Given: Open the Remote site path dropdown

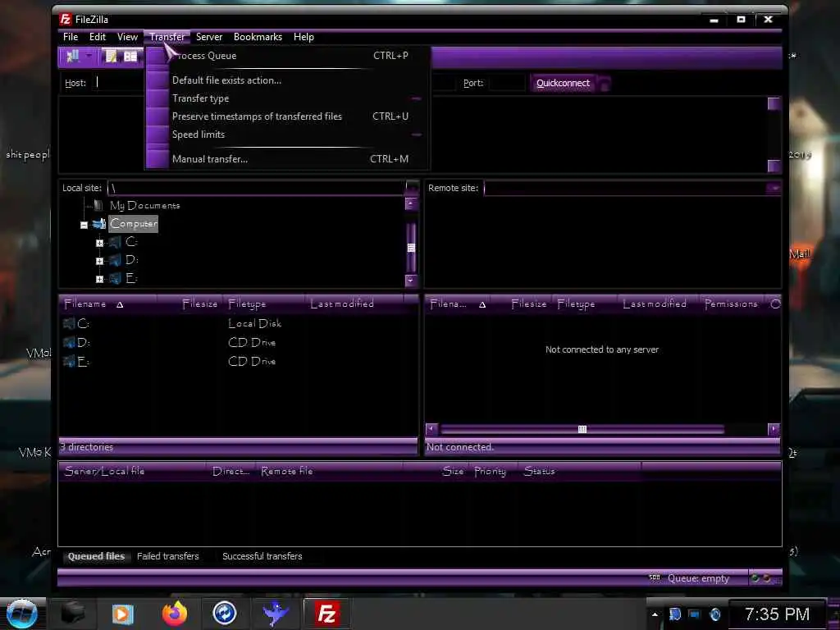Looking at the screenshot, I should (774, 188).
